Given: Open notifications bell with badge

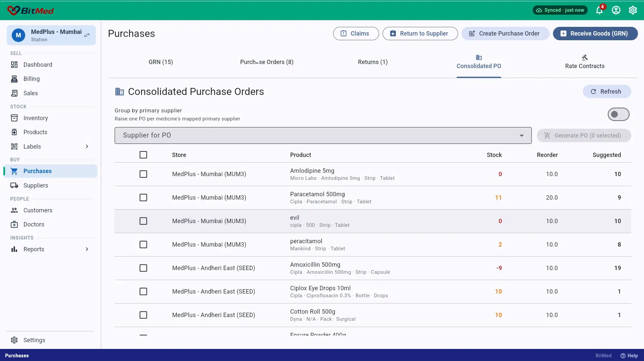Looking at the screenshot, I should pos(599,10).
